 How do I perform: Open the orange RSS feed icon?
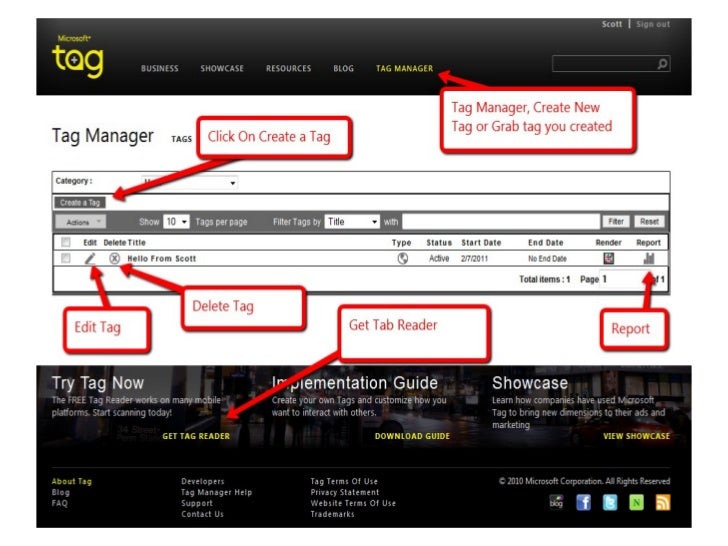pyautogui.click(x=663, y=502)
